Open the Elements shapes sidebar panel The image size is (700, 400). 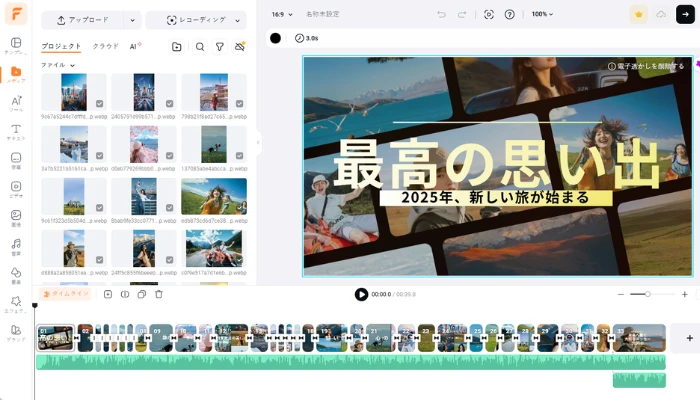point(16,275)
